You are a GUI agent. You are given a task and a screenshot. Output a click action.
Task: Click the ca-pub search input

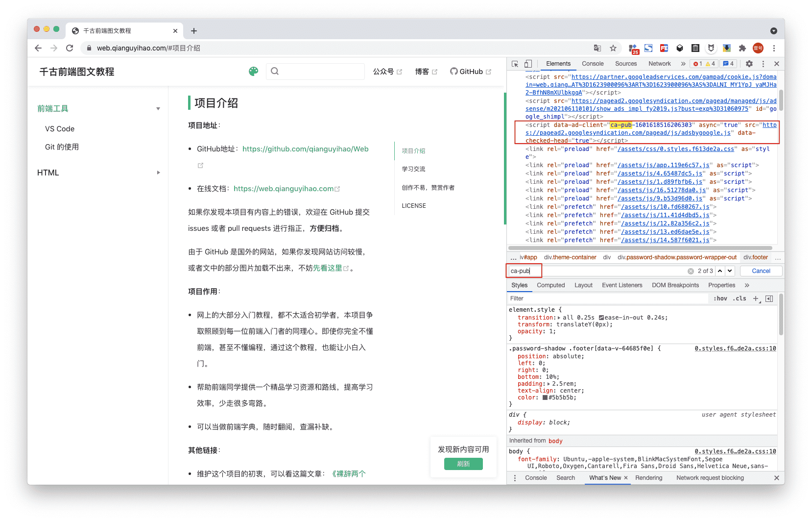point(597,271)
